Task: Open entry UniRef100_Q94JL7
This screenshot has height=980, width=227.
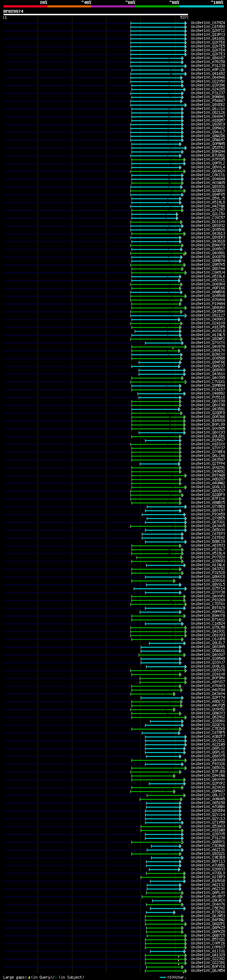Action: point(208,132)
